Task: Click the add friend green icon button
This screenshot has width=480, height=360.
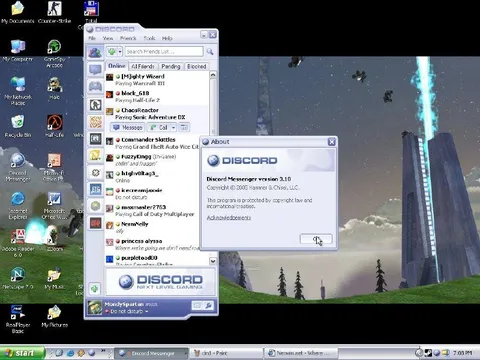Action: tap(112, 52)
